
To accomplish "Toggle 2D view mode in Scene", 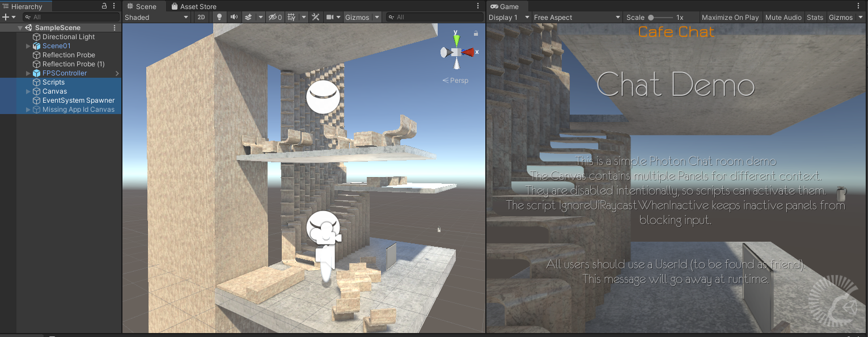I will 201,17.
